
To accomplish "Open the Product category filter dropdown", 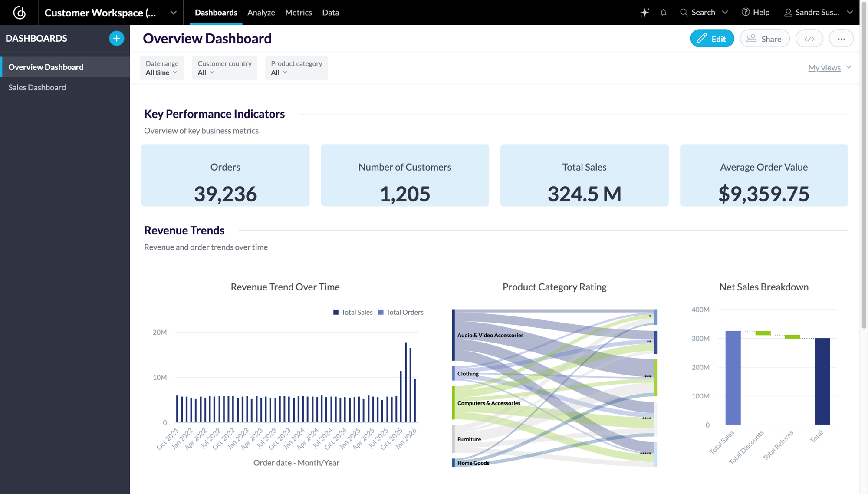I will click(x=296, y=68).
